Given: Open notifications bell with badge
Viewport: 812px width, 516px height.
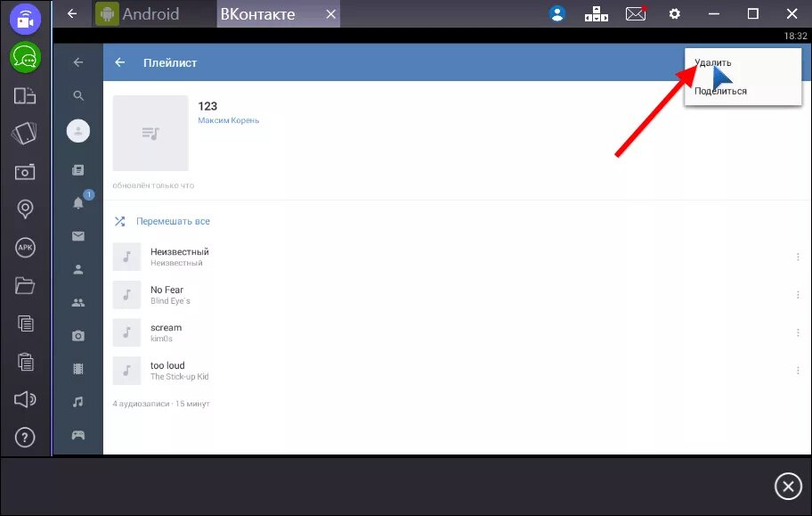Looking at the screenshot, I should tap(78, 202).
